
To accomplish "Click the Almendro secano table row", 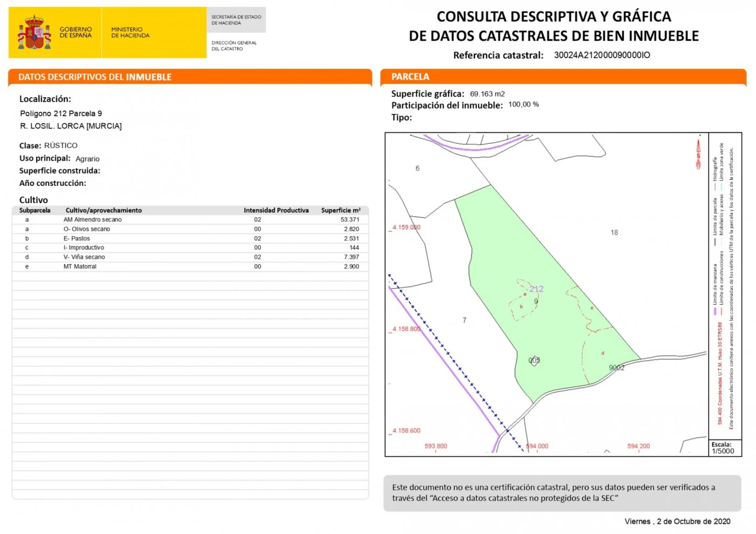I will coord(190,219).
